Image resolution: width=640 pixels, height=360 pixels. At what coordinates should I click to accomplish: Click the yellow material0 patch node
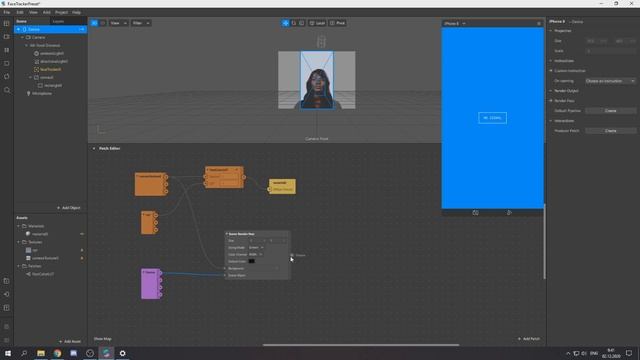point(282,187)
